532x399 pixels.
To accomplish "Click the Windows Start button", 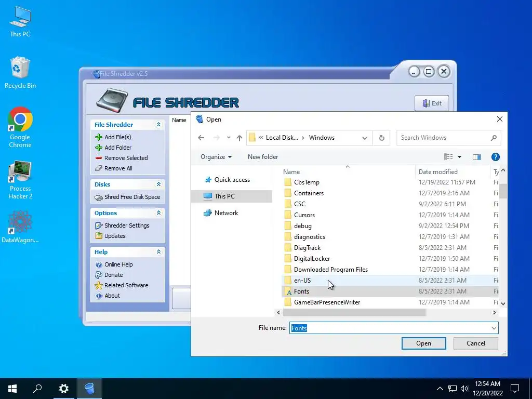I will pyautogui.click(x=12, y=389).
